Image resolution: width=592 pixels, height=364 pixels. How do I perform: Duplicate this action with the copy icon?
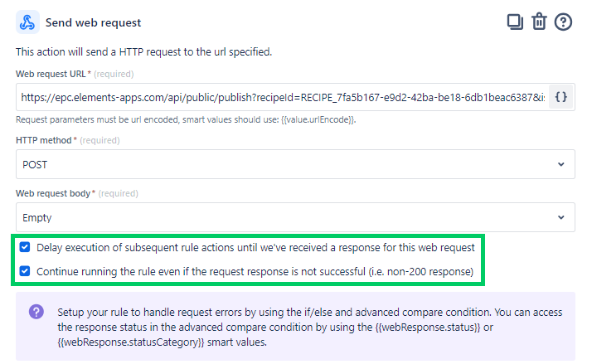(515, 22)
